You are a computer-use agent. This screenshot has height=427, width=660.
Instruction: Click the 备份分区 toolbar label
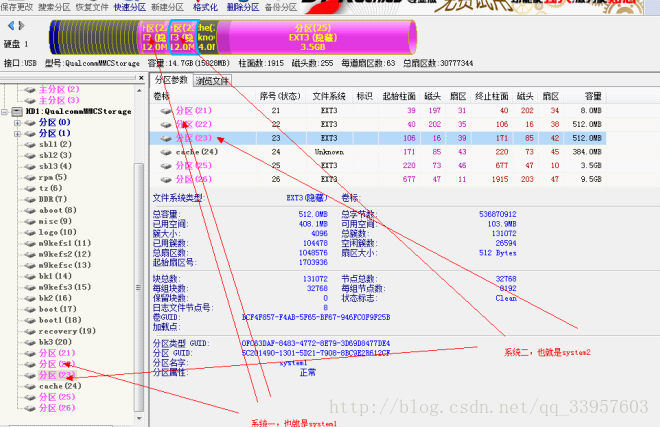pyautogui.click(x=281, y=7)
